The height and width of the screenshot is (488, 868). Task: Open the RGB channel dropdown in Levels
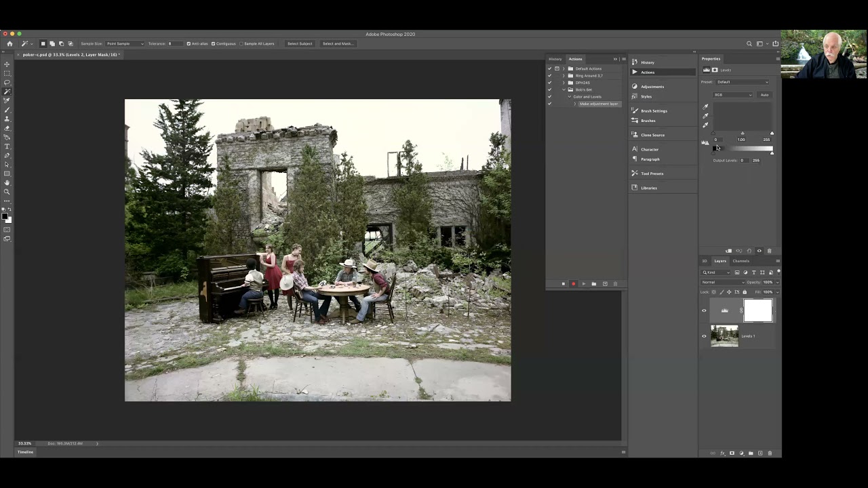tap(732, 95)
